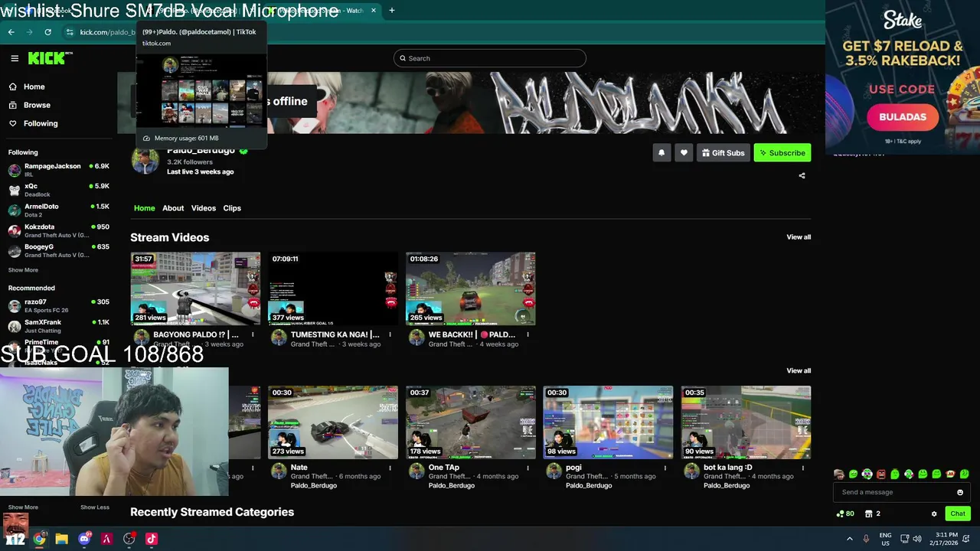This screenshot has height=551, width=980.
Task: Open options menu for TUMESTING KA NGA video
Action: [x=390, y=334]
